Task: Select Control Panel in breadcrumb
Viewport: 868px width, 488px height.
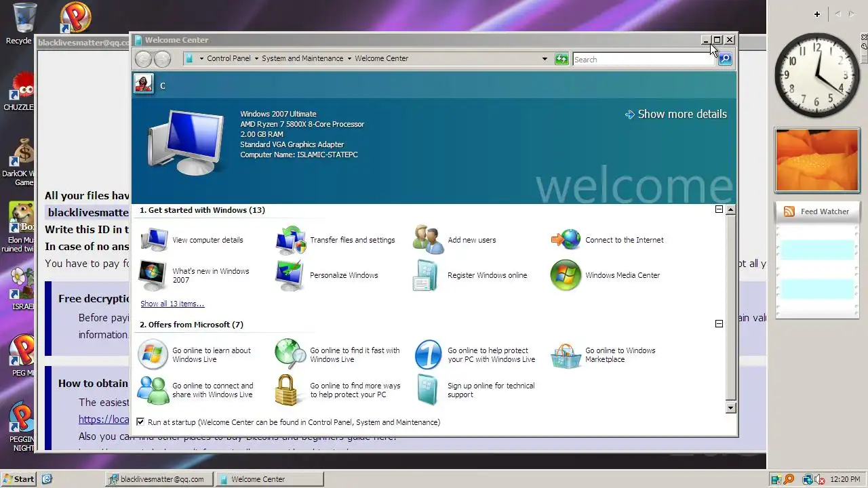Action: tap(229, 58)
